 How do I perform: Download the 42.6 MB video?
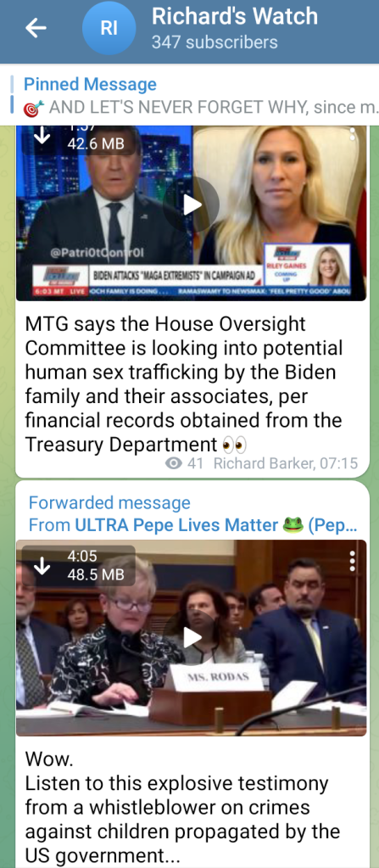(x=42, y=137)
